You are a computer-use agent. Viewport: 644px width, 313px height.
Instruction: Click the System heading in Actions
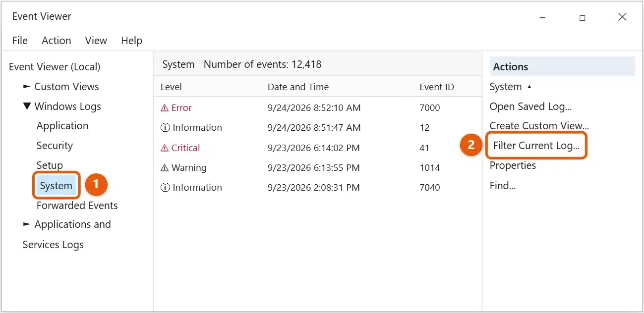pos(506,87)
